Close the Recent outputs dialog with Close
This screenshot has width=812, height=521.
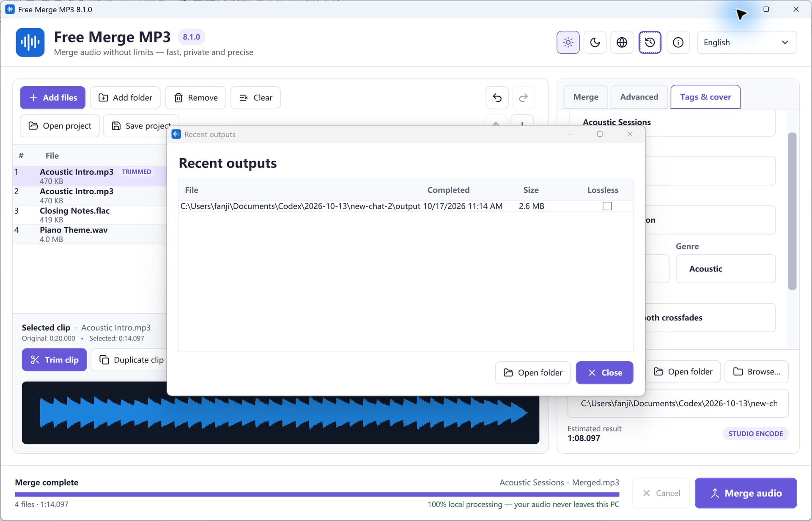tap(604, 373)
